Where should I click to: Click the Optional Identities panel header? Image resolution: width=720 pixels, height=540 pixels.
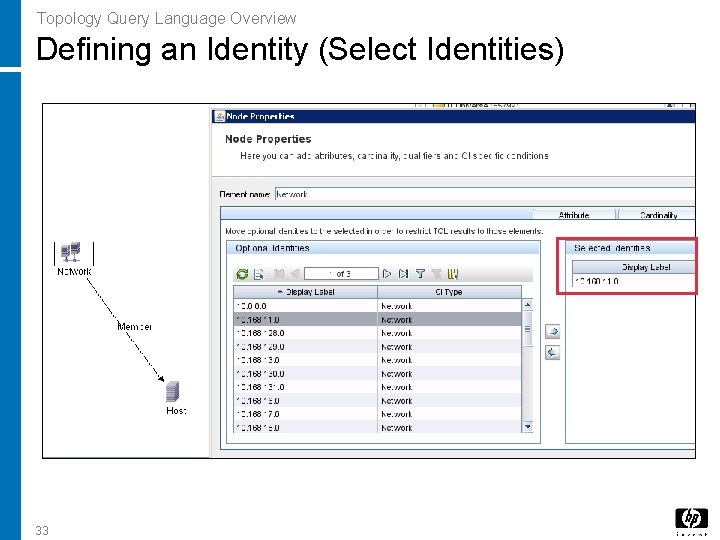pyautogui.click(x=383, y=248)
